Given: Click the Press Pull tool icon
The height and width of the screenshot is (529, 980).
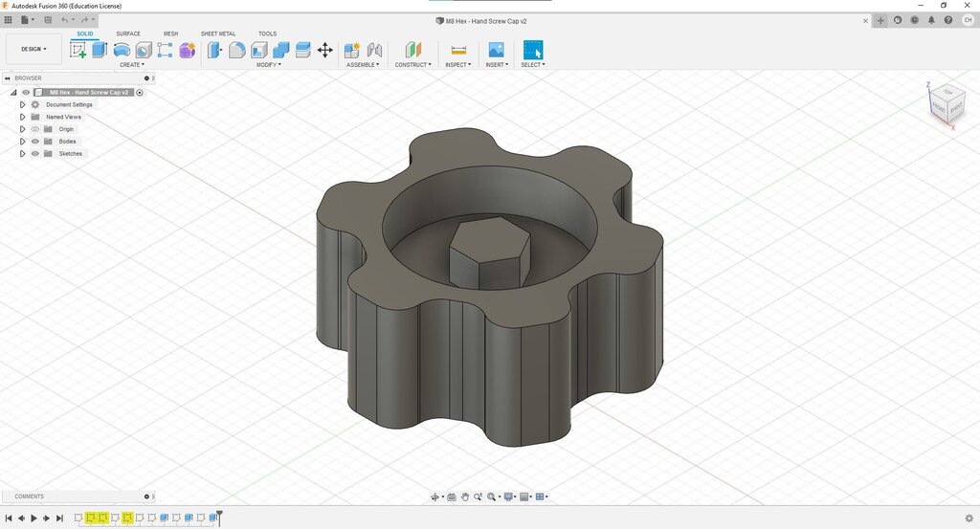Looking at the screenshot, I should [x=216, y=50].
